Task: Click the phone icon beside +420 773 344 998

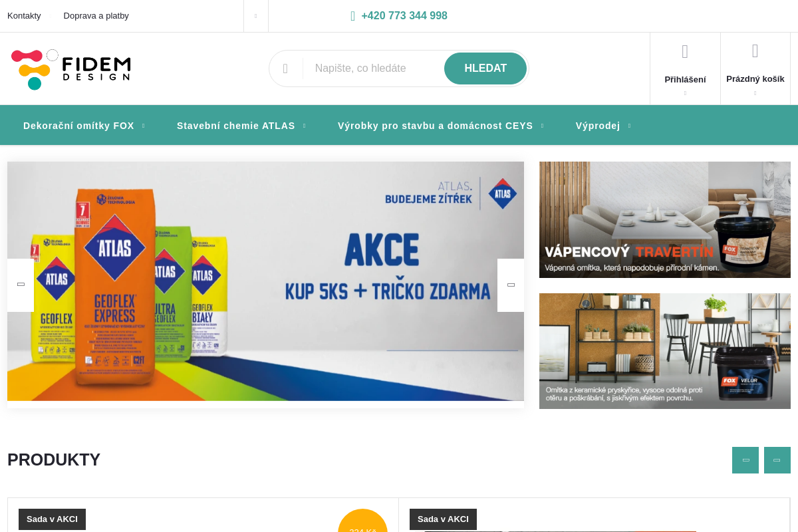Action: [353, 16]
